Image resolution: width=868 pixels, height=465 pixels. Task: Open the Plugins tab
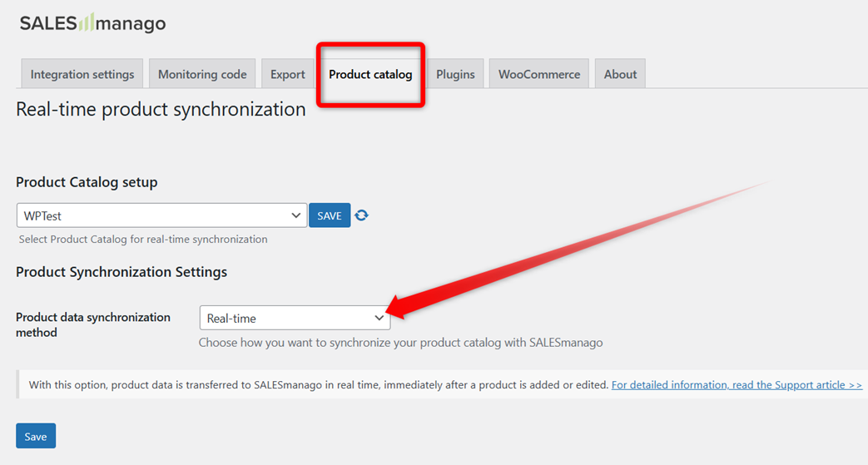click(455, 74)
